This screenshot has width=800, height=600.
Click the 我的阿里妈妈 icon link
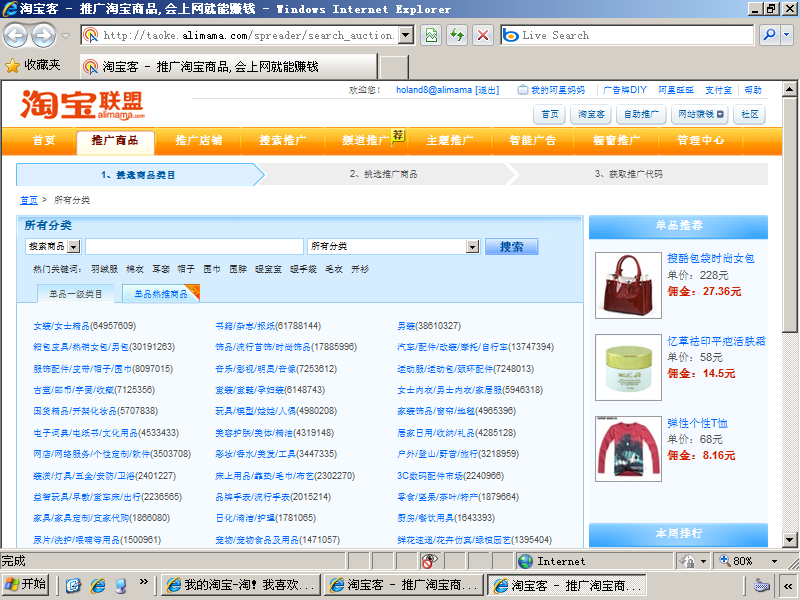pyautogui.click(x=551, y=90)
